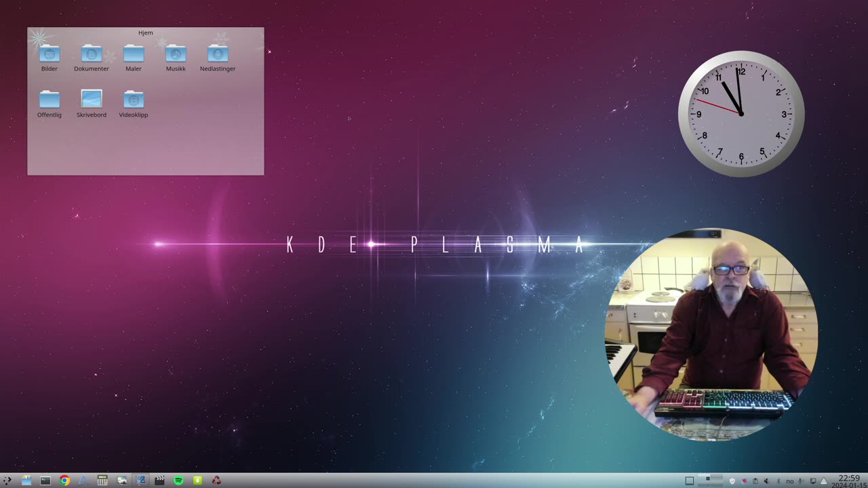Click the red recycle-arrows taskbar icon
Image resolution: width=868 pixels, height=488 pixels.
click(x=216, y=481)
